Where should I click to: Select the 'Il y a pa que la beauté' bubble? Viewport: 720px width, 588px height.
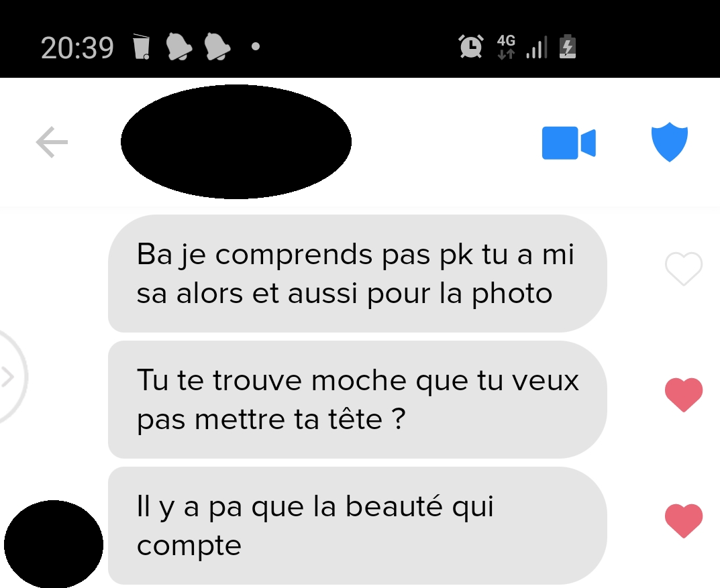[357, 526]
